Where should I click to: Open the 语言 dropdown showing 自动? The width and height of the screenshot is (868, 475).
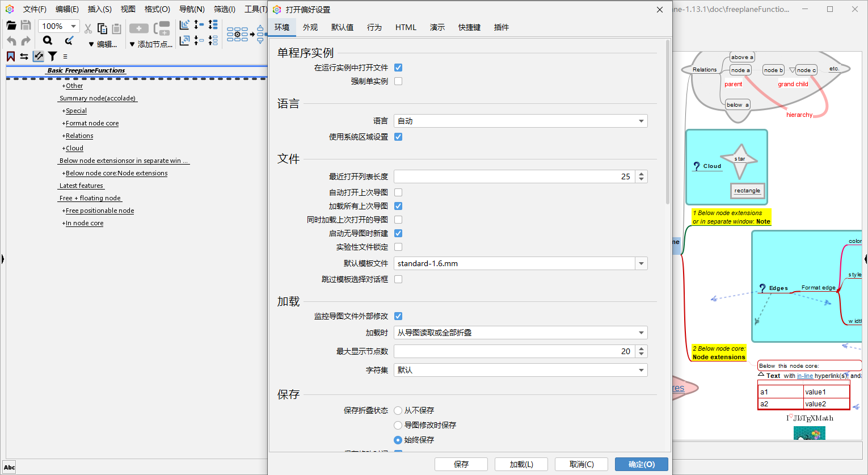click(520, 120)
